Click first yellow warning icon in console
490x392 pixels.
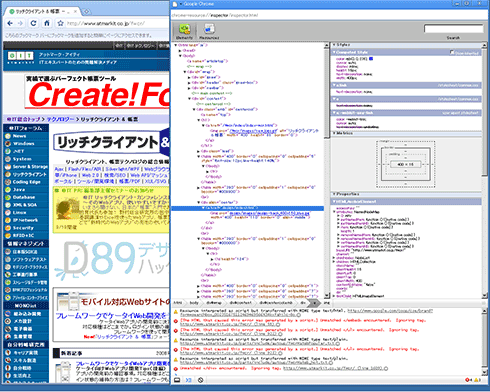[x=176, y=312]
